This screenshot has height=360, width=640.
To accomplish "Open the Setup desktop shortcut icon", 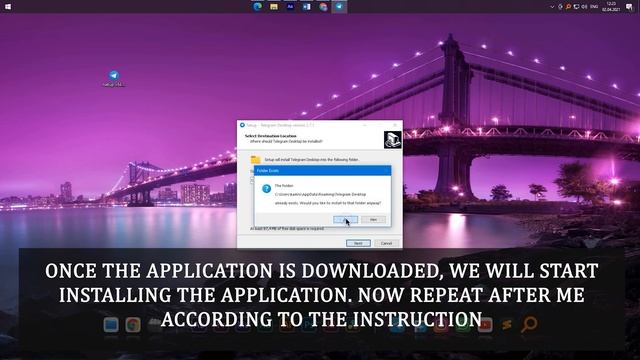I will point(114,78).
